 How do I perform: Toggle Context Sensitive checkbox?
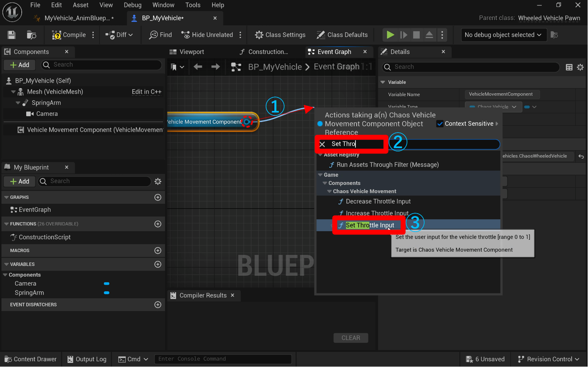440,124
